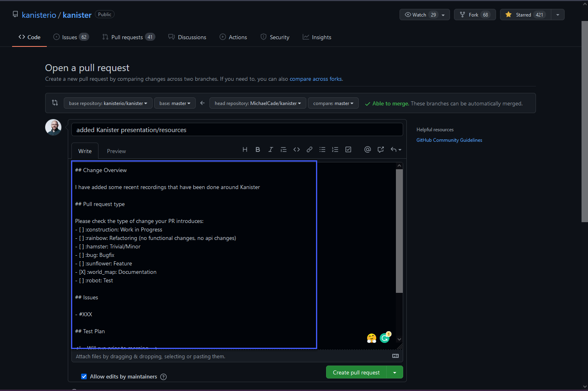
Task: Add a task list from toolbar
Action: point(348,149)
